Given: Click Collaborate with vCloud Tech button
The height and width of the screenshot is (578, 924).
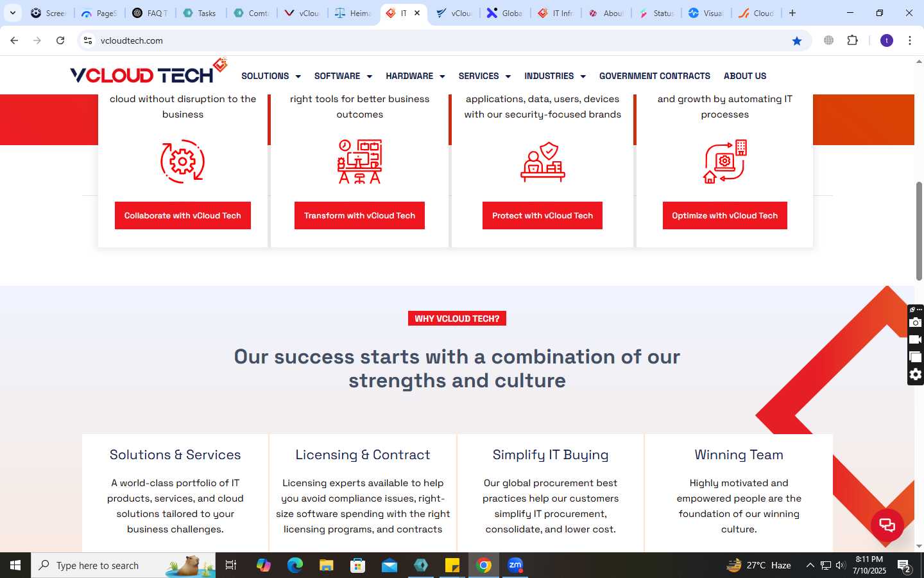Looking at the screenshot, I should coord(183,216).
